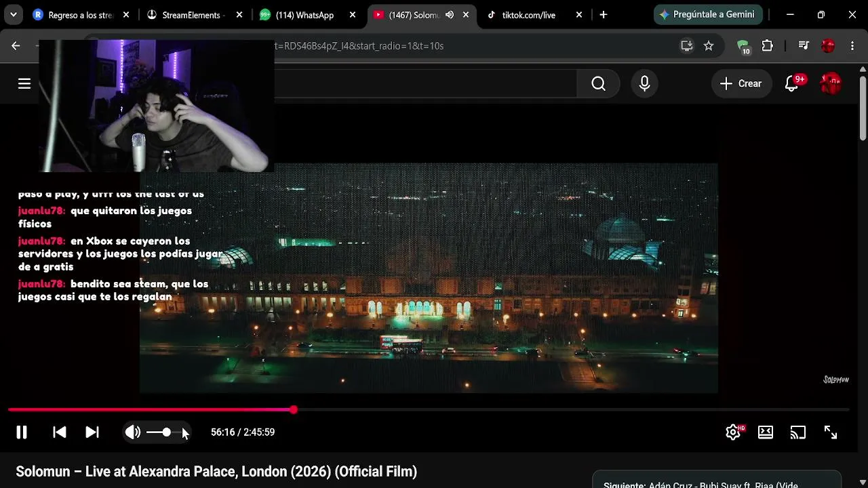
Task: Click the Chrome address bar URL
Action: (359, 45)
